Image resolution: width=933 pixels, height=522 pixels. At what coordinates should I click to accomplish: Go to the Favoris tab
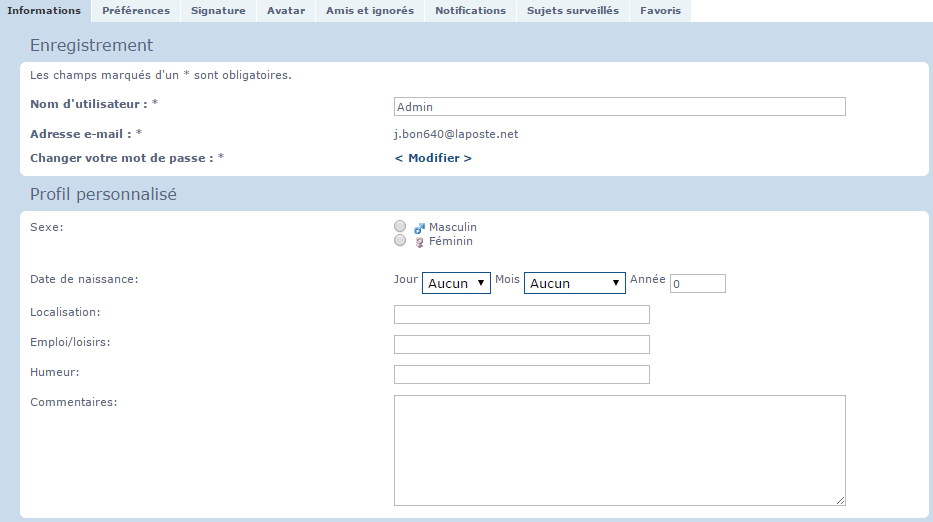661,11
